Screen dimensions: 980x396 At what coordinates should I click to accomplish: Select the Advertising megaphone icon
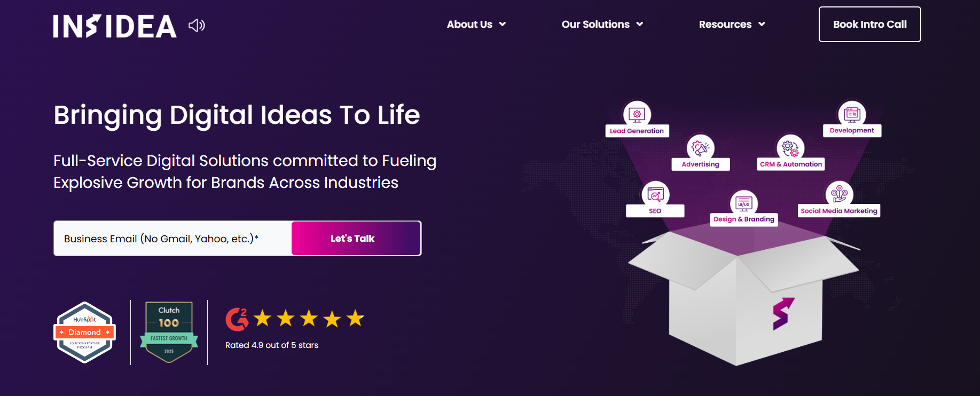pos(700,147)
